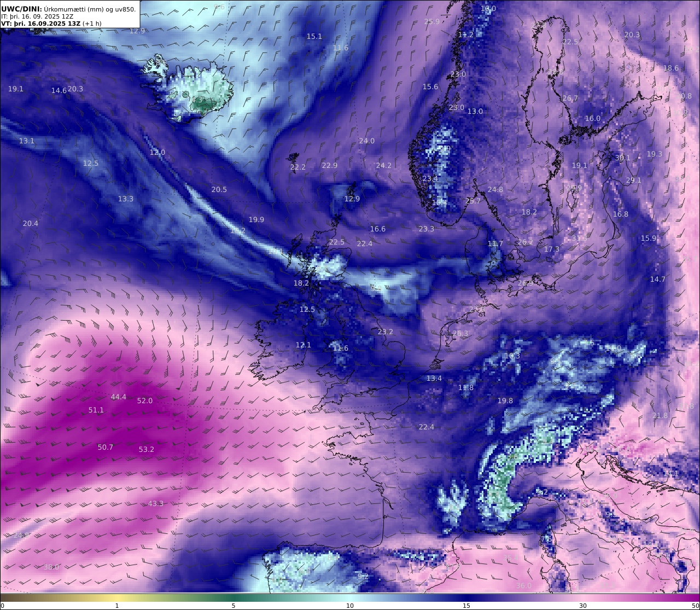Select the 26.7 value label
This screenshot has width=700, height=610.
[570, 98]
